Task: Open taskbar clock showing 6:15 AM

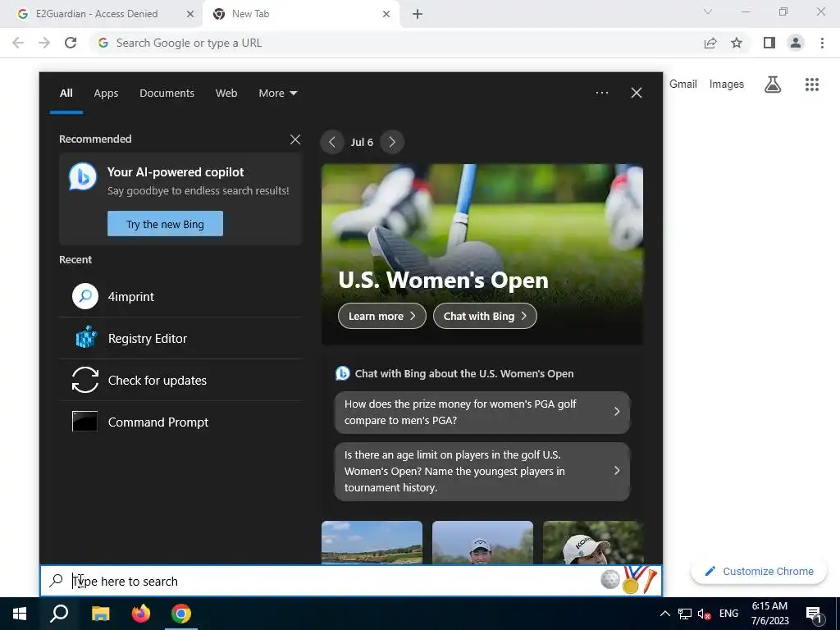Action: click(769, 614)
